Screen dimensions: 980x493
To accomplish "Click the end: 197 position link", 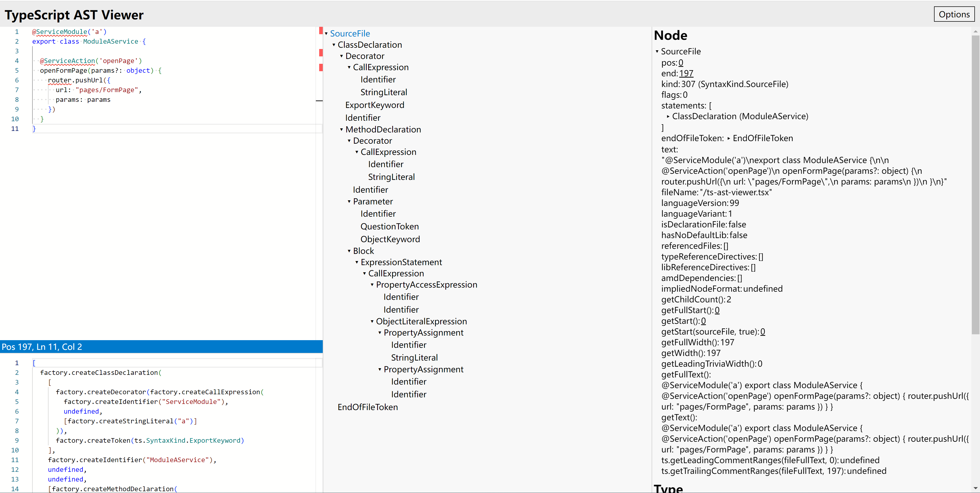I will point(686,73).
